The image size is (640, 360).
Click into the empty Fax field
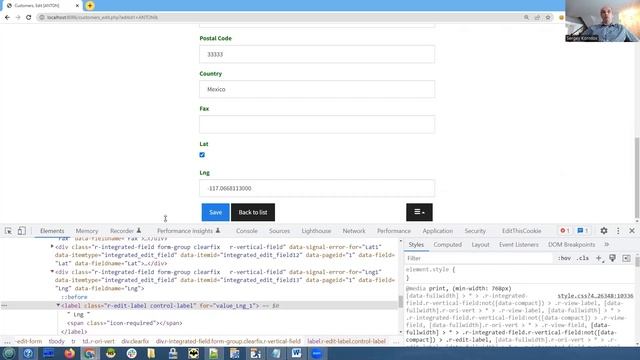317,124
